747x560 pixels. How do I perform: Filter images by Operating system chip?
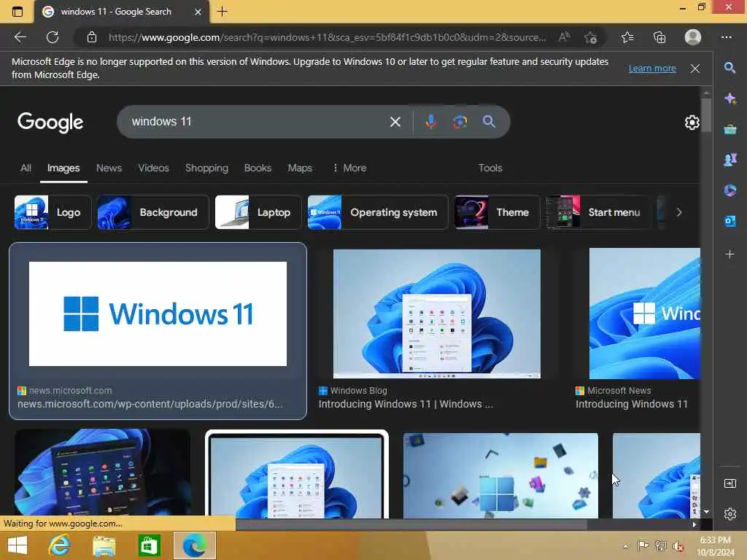(378, 212)
